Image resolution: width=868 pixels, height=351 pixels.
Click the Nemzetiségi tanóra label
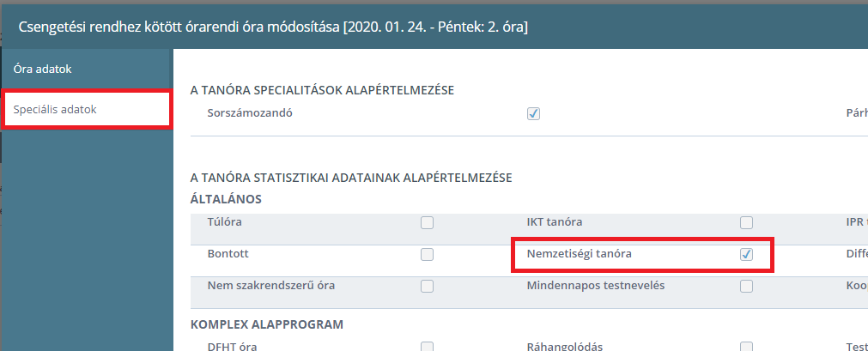579,254
